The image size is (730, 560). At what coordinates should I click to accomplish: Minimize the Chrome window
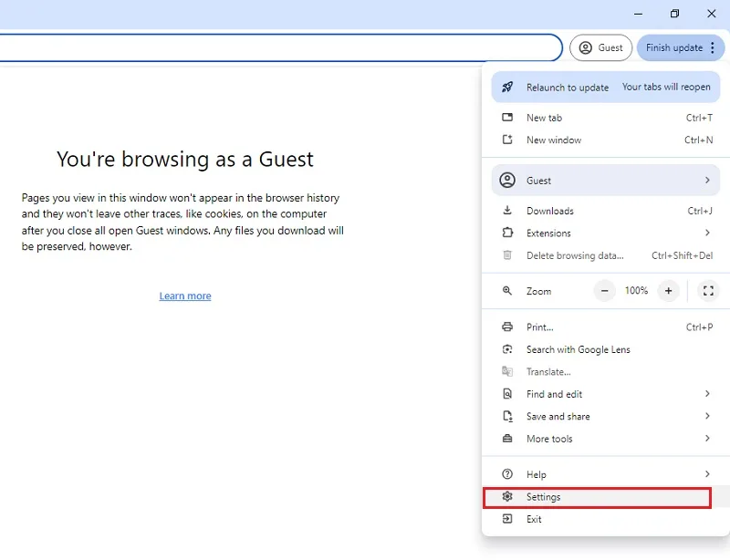coord(638,14)
